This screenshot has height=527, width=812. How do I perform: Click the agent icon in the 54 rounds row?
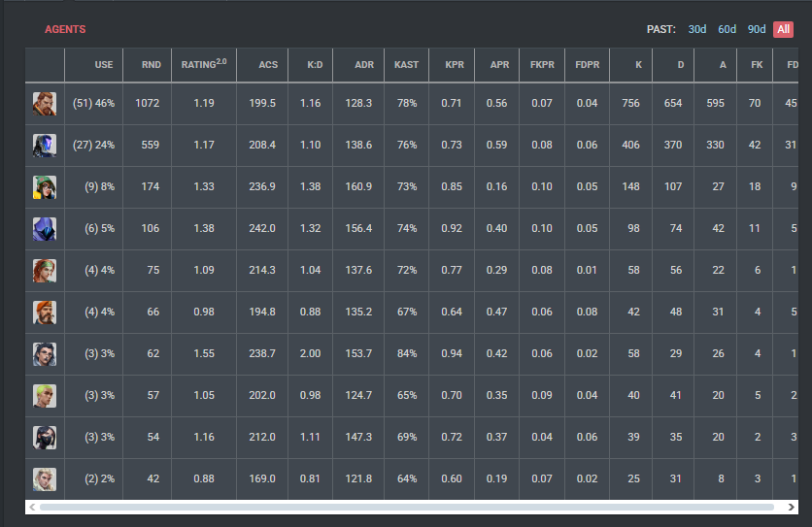tap(45, 438)
